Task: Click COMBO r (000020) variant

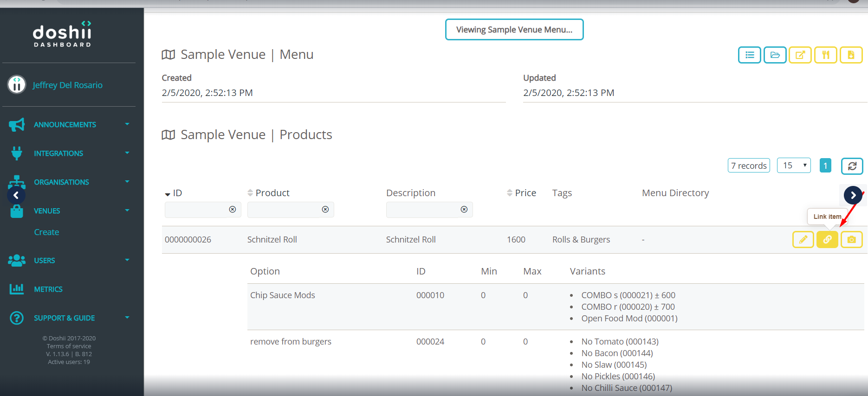Action: [x=628, y=307]
